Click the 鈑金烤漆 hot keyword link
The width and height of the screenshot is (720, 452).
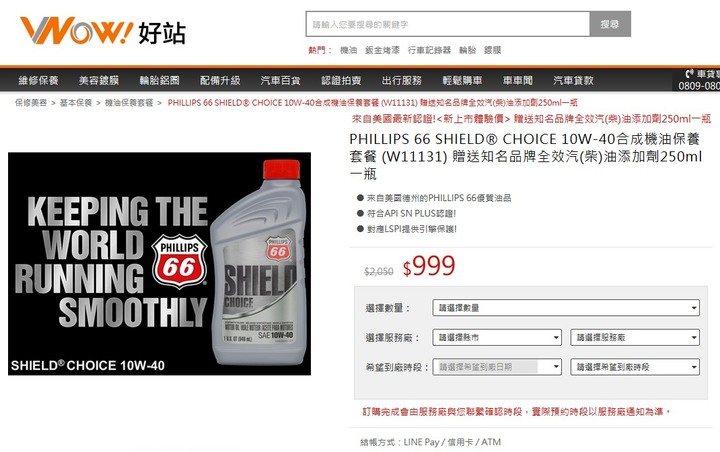[x=382, y=50]
